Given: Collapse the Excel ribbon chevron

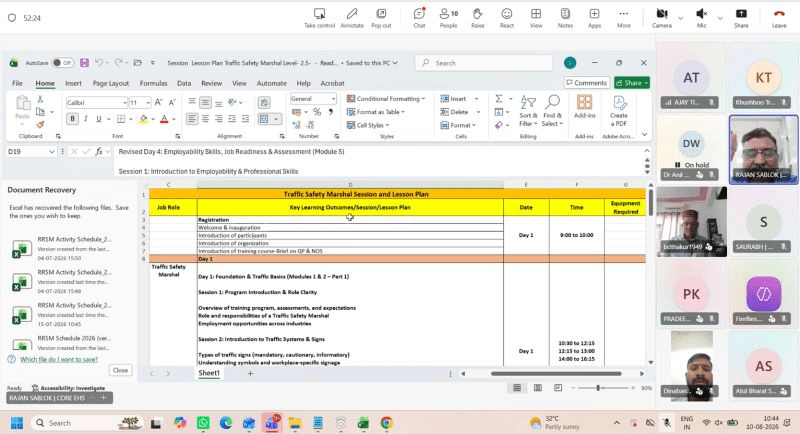Looking at the screenshot, I should [x=644, y=135].
